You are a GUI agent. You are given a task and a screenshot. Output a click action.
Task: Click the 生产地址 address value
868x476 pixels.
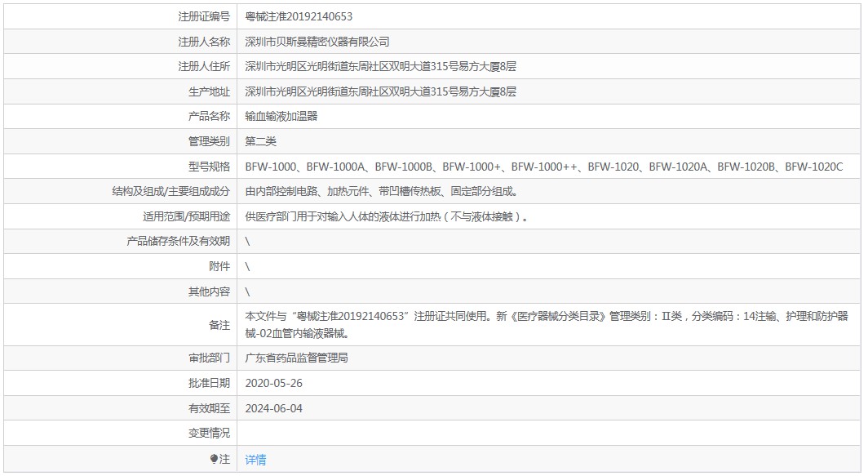click(x=380, y=91)
